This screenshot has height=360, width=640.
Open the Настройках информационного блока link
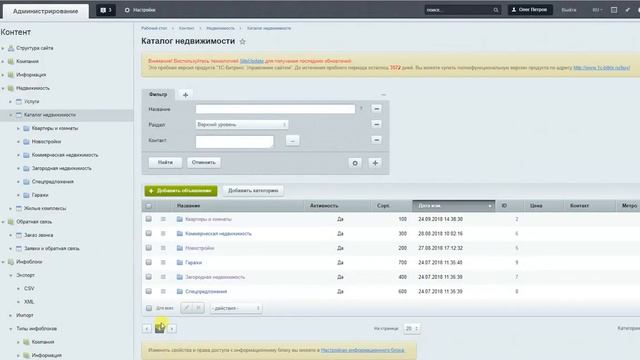coord(362,350)
